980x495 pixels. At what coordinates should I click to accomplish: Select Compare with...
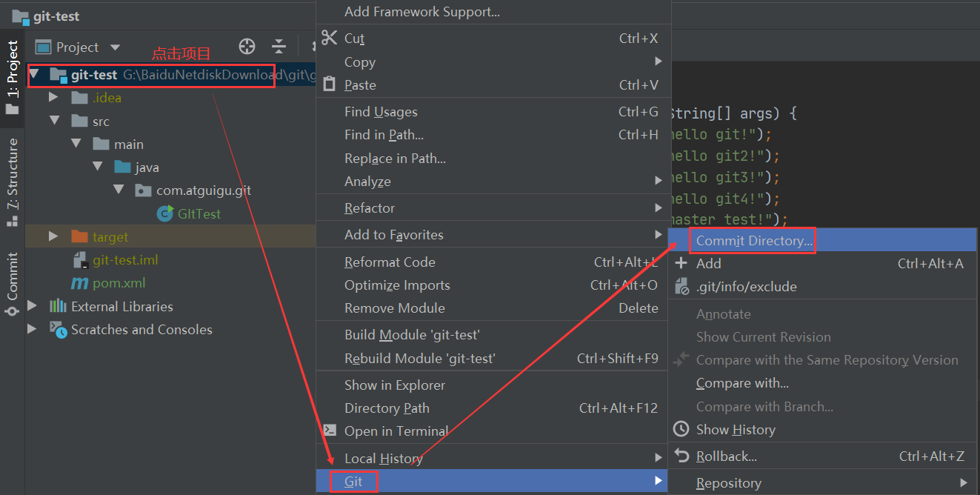click(822, 383)
